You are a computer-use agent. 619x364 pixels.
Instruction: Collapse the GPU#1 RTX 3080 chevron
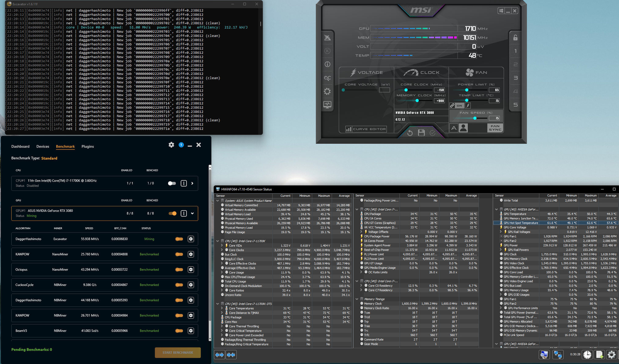(192, 213)
